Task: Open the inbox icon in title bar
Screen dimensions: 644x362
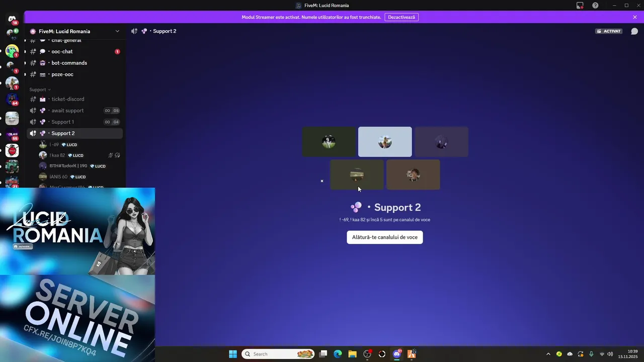Action: pyautogui.click(x=580, y=6)
